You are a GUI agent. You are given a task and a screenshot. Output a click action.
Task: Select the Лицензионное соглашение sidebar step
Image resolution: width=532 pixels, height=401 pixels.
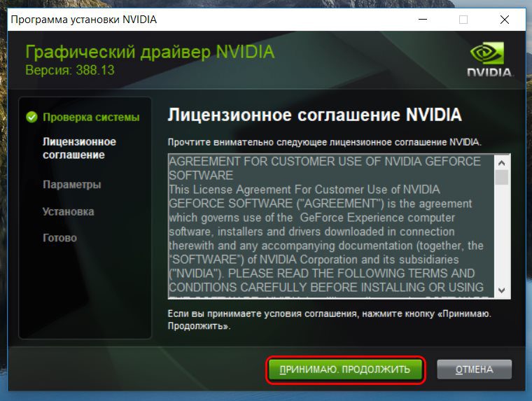coord(79,148)
